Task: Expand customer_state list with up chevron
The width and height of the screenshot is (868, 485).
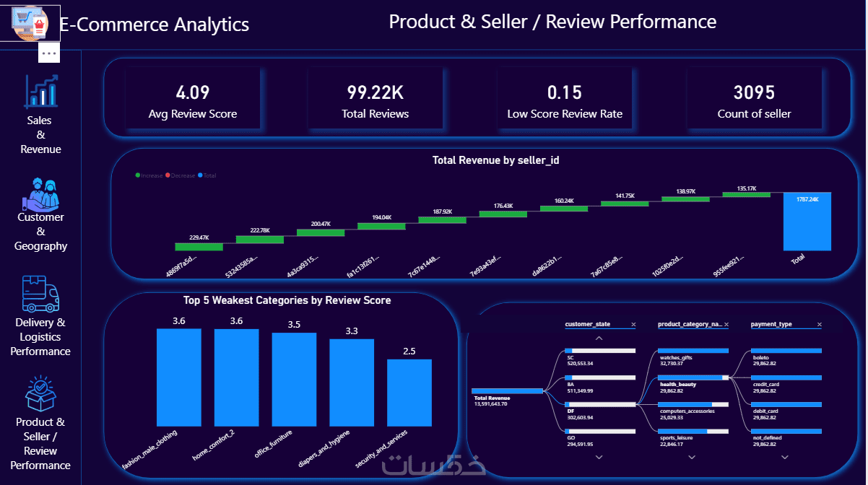Action: (599, 338)
